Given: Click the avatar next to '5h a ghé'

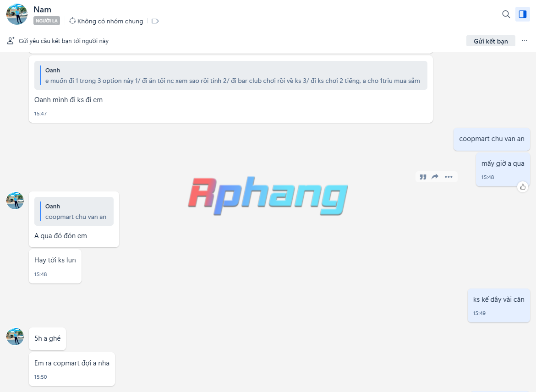Looking at the screenshot, I should pos(15,337).
